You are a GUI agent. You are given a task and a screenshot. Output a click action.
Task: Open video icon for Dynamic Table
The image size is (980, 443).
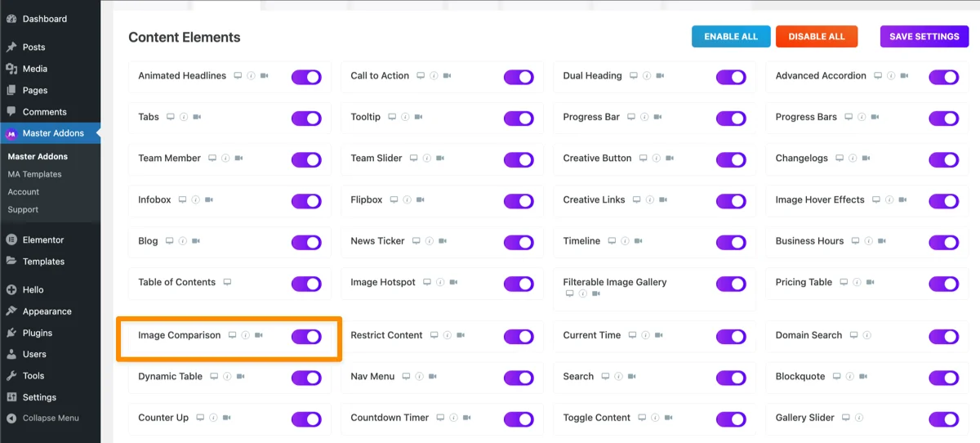[240, 377]
